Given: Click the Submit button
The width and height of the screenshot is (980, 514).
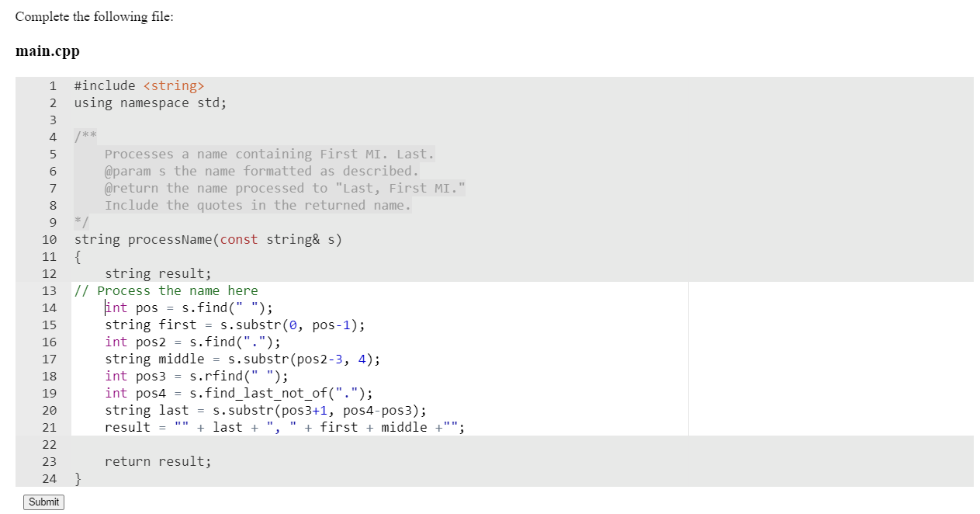Looking at the screenshot, I should coord(43,502).
